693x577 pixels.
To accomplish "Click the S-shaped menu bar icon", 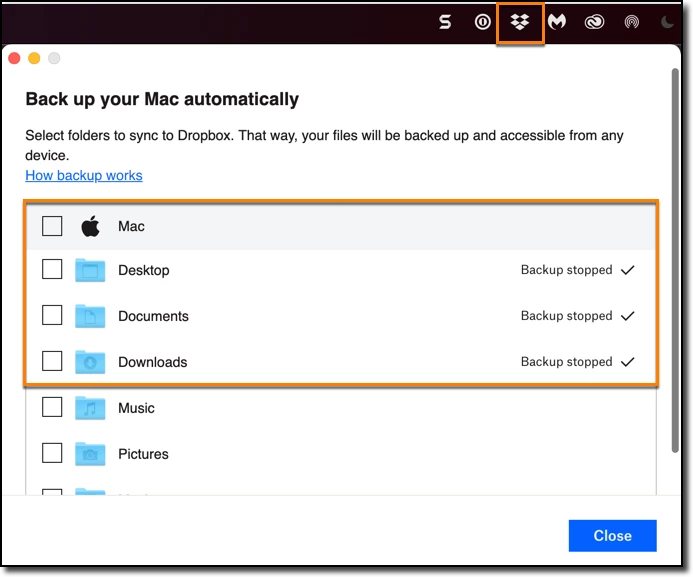I will (x=445, y=22).
